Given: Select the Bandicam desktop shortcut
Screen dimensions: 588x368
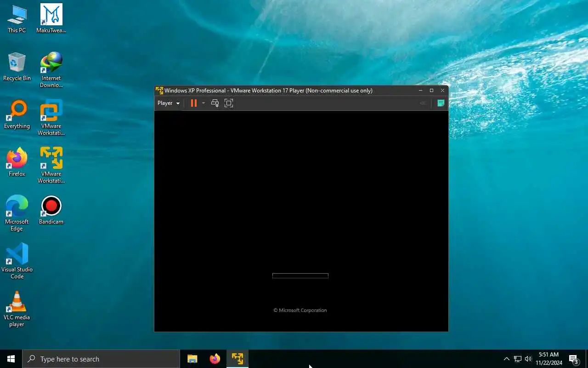Looking at the screenshot, I should (51, 211).
